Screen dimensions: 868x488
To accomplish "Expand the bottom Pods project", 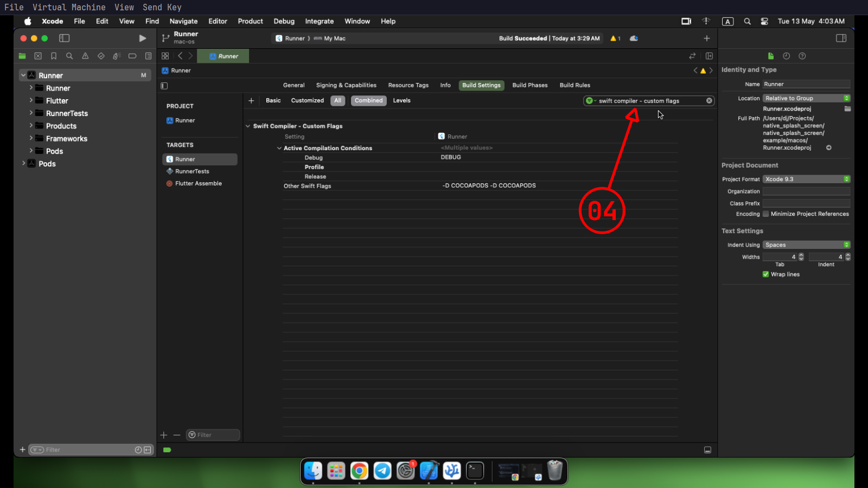I will 23,163.
